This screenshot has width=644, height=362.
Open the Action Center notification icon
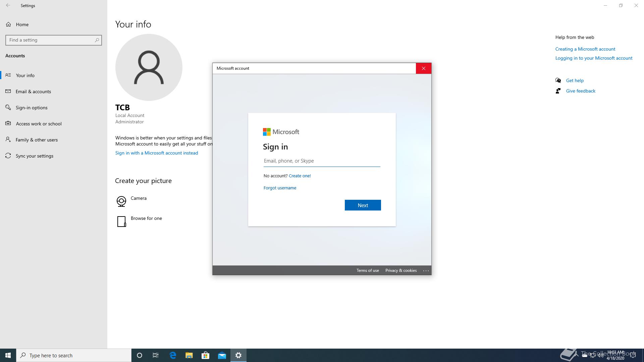pyautogui.click(x=633, y=355)
